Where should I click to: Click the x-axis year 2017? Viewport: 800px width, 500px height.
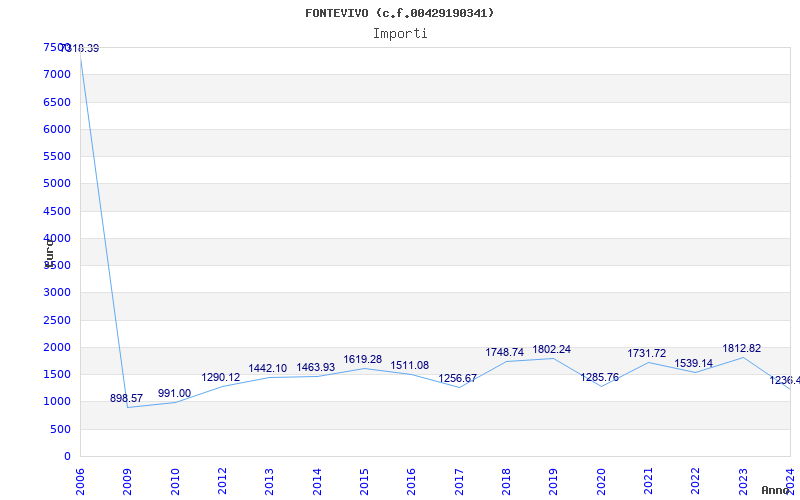[459, 482]
